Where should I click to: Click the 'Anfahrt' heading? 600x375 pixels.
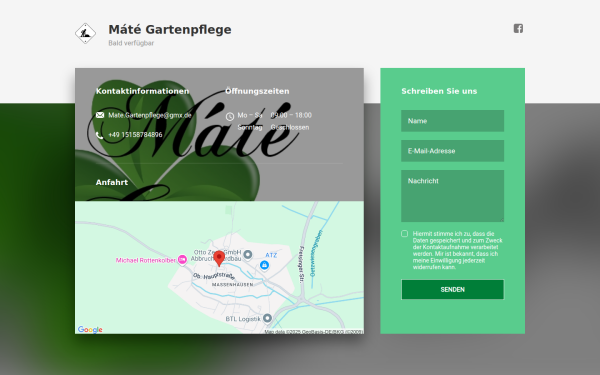pyautogui.click(x=112, y=182)
